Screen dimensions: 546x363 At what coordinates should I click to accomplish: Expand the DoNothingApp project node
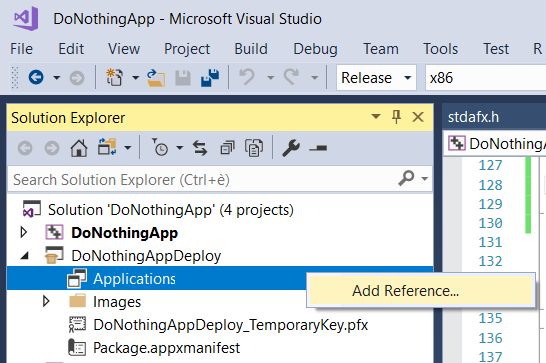24,232
